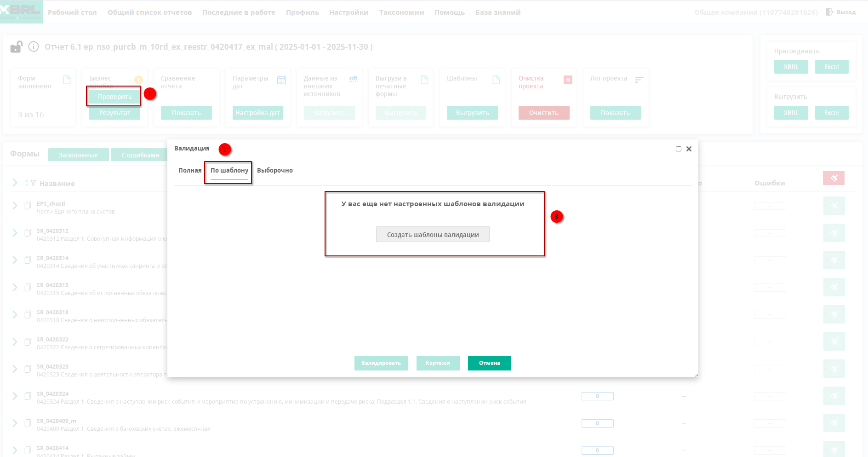Expand the EPS_chasti form row
868x457 pixels.
coord(15,206)
